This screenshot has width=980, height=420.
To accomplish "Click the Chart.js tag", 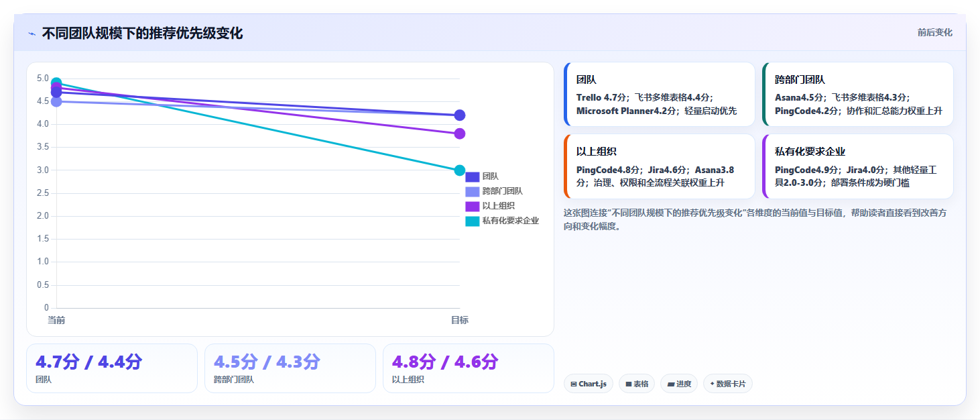I will pos(588,384).
